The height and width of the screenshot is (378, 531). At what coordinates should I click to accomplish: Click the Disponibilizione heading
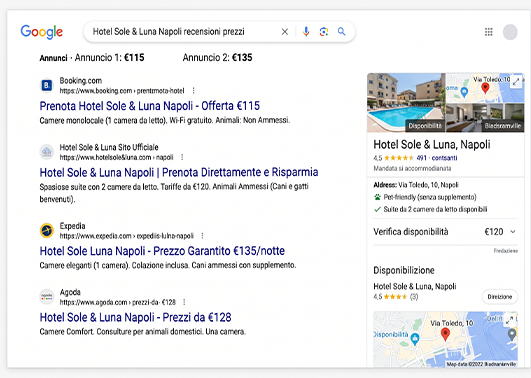[x=404, y=270]
